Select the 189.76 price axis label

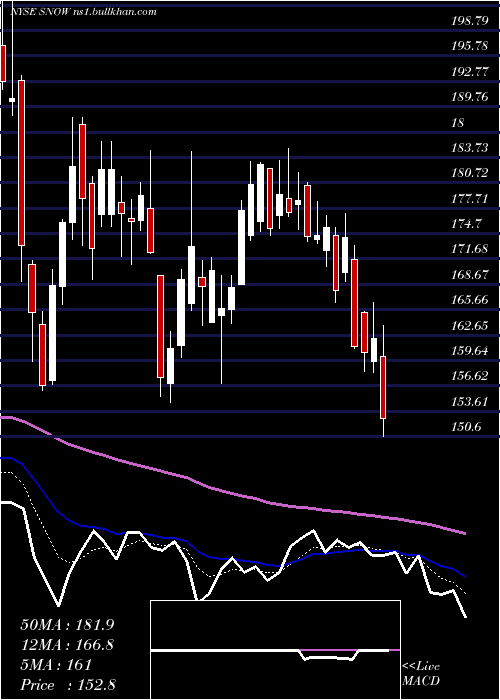coord(470,97)
